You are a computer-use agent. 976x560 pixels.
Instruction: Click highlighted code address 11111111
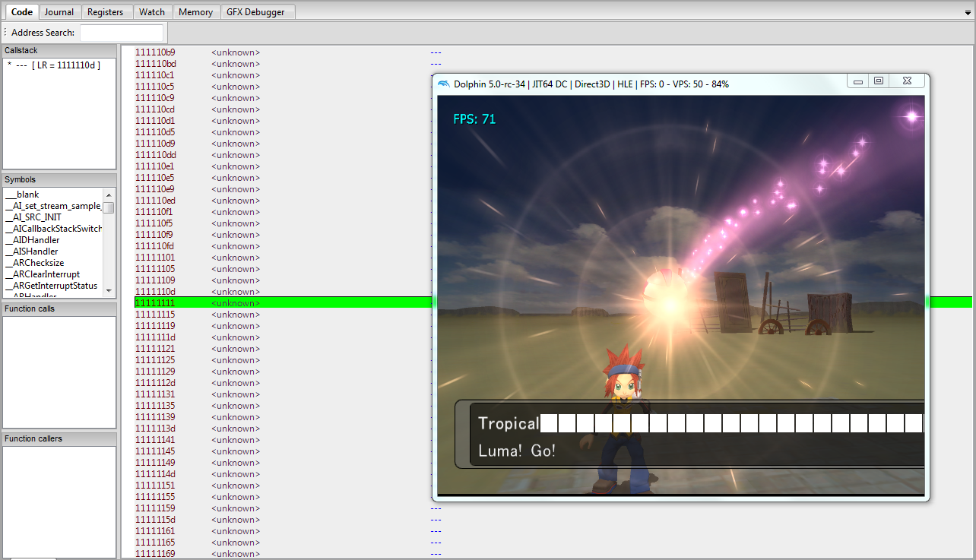(155, 303)
